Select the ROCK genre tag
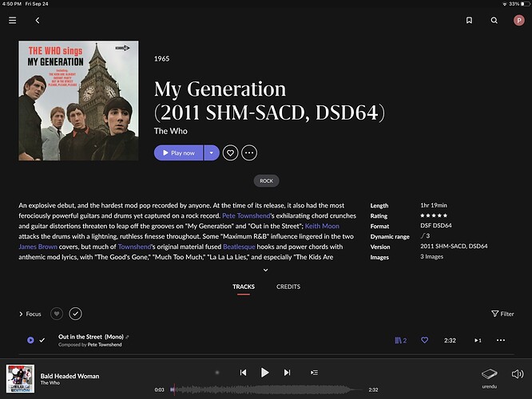532x399 pixels. coord(266,180)
